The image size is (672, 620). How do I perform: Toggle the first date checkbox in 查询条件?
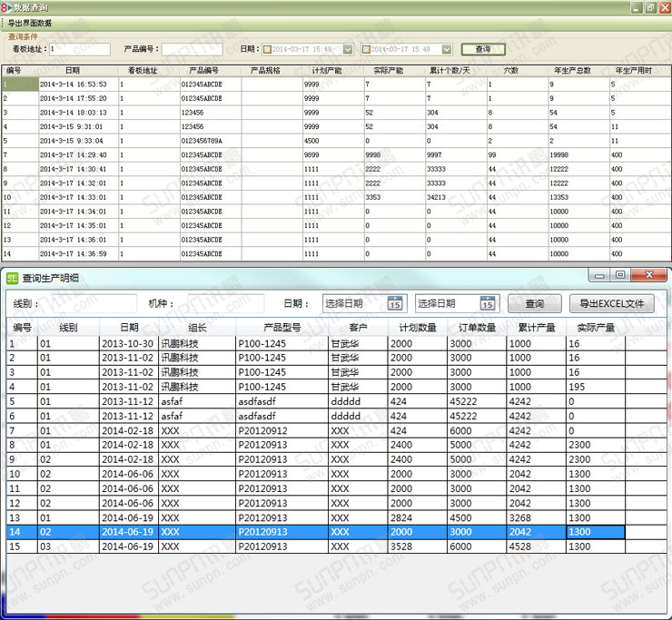click(x=268, y=49)
